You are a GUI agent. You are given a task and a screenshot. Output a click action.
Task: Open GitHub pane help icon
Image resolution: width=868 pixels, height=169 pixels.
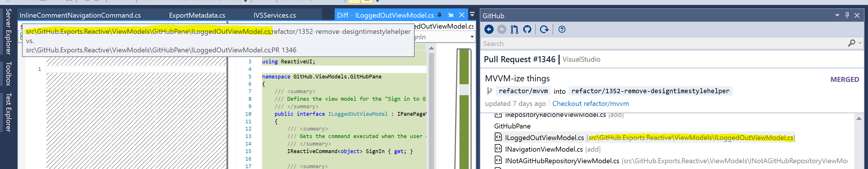562,30
